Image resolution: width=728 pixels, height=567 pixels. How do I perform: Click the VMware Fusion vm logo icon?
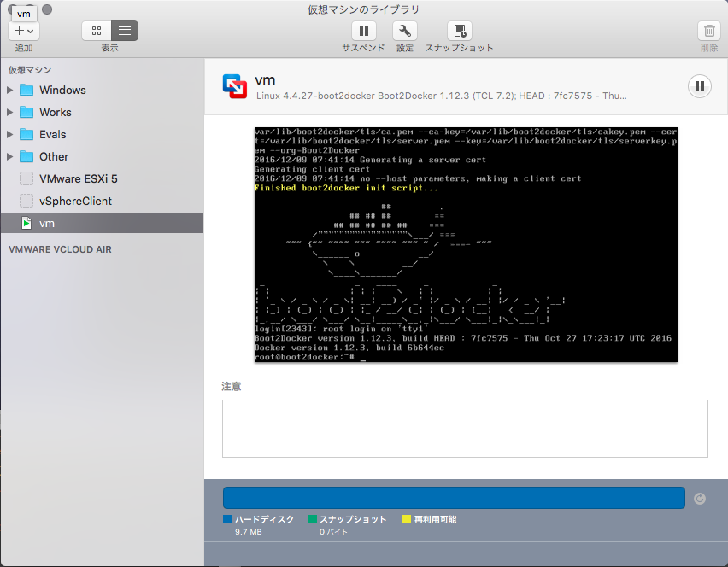[235, 86]
